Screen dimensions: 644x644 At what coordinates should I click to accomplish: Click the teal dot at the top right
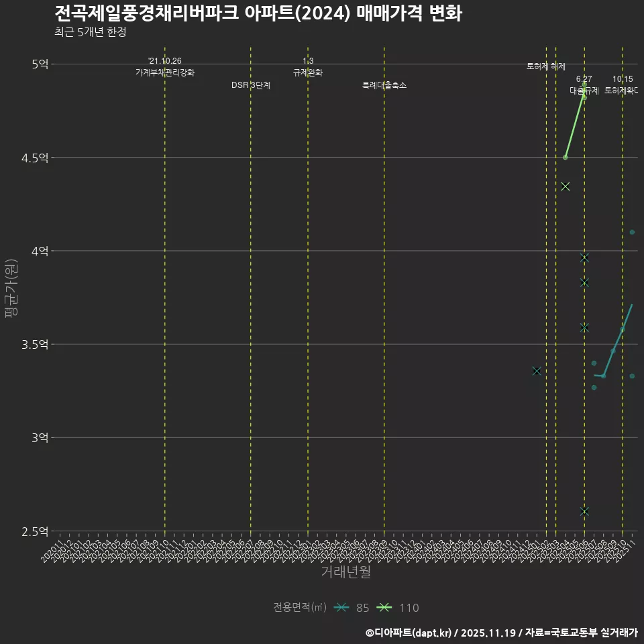[x=631, y=231]
